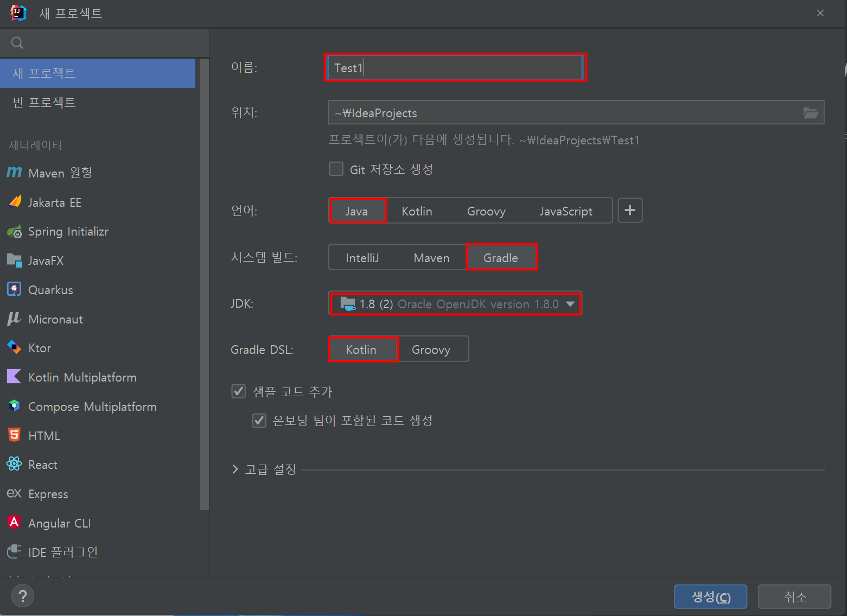This screenshot has width=847, height=616.
Task: Click the sidebar vertical scrollbar
Action: tap(204, 284)
